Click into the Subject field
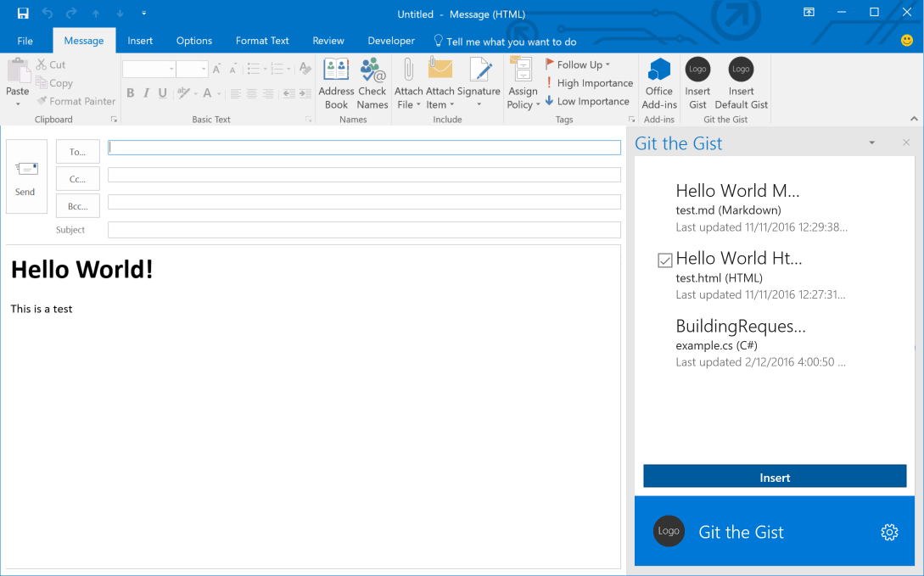The width and height of the screenshot is (924, 576). [x=364, y=230]
